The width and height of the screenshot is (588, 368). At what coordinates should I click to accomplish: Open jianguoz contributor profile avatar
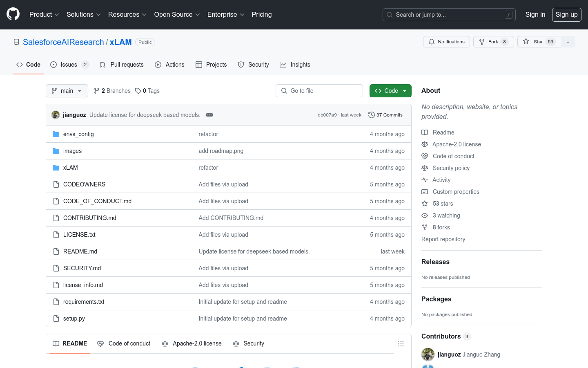coord(428,355)
